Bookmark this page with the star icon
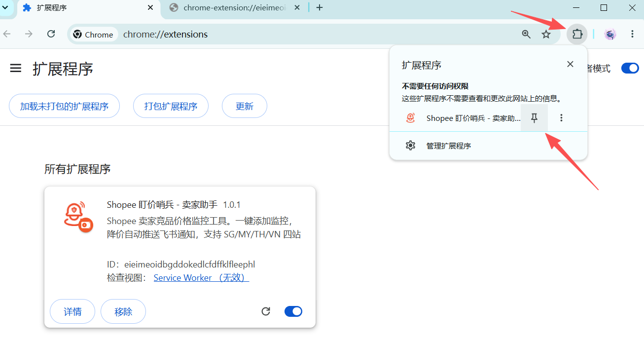Image resolution: width=644 pixels, height=341 pixels. (546, 34)
